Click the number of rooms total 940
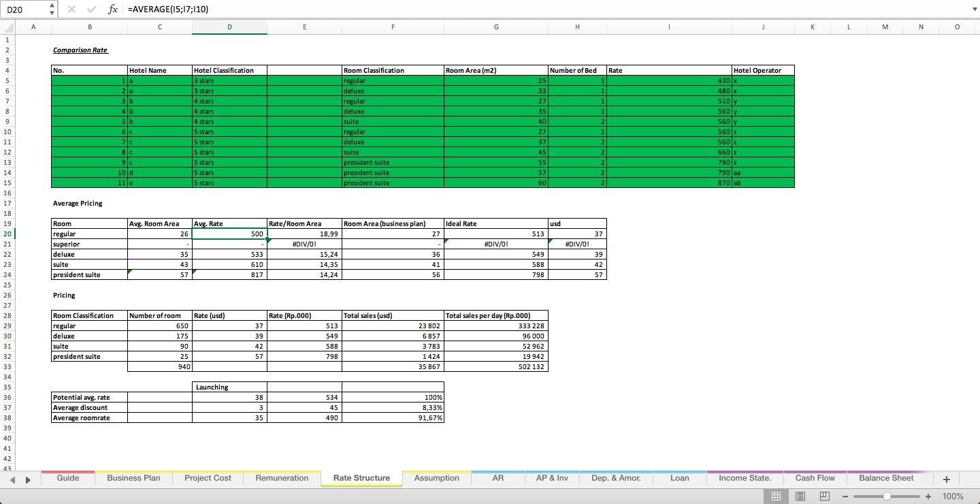The height and width of the screenshot is (504, 980). pyautogui.click(x=160, y=366)
